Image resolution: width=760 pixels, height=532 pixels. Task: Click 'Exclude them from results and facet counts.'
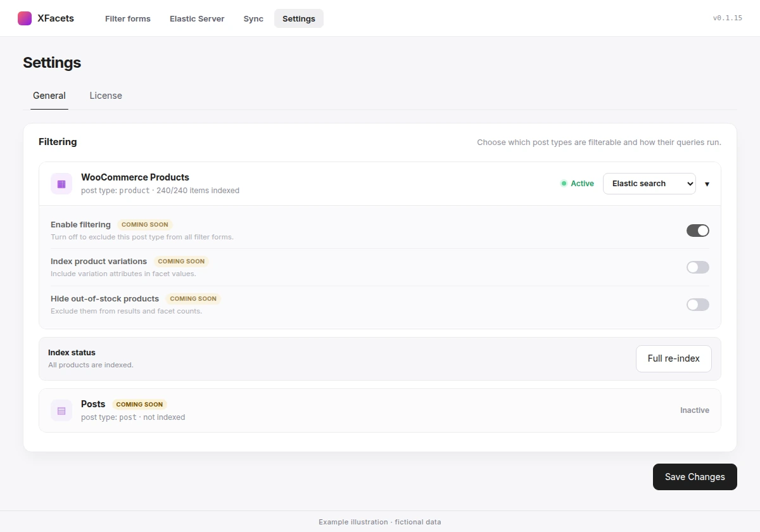click(126, 312)
